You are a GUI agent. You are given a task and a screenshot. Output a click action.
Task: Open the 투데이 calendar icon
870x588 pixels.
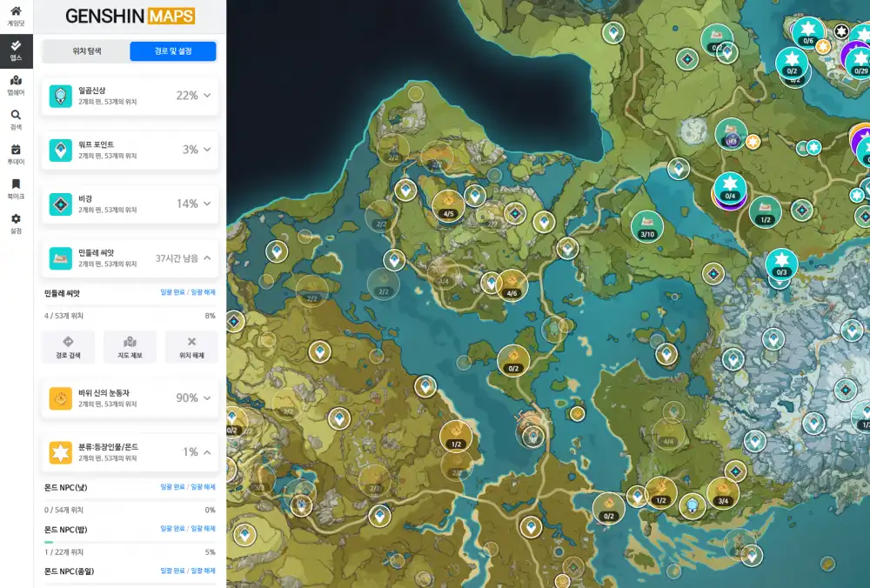tap(16, 155)
